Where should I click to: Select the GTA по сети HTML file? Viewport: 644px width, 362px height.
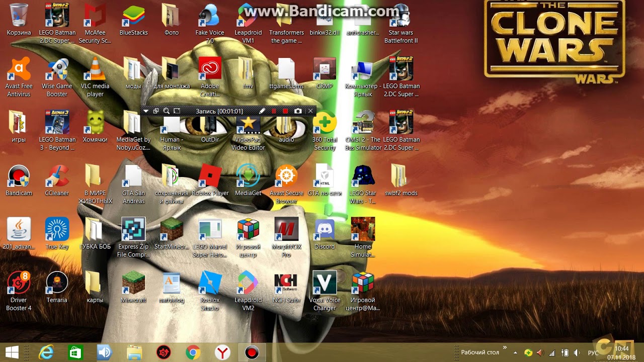click(x=325, y=180)
